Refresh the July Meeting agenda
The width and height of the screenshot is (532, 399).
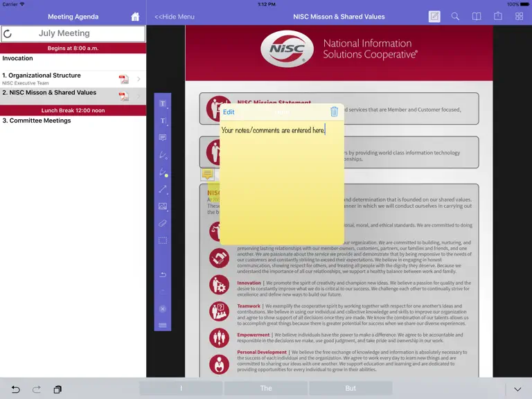[x=8, y=33]
